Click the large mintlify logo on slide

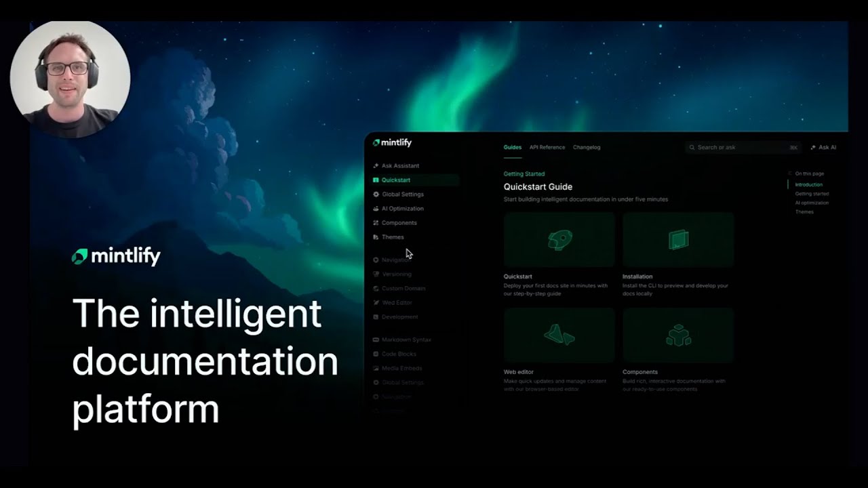(116, 257)
